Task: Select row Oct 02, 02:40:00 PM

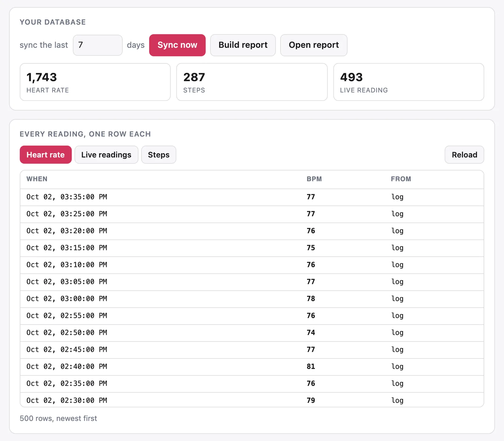Action: [x=252, y=367]
